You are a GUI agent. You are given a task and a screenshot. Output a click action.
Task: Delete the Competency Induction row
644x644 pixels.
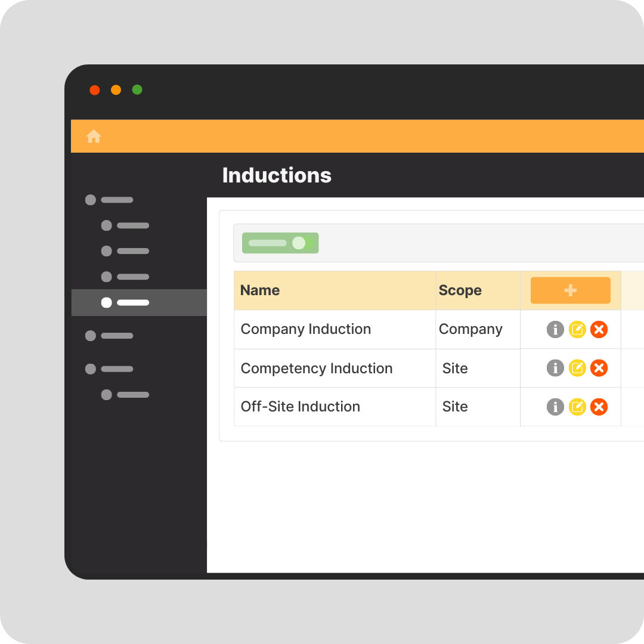[599, 368]
